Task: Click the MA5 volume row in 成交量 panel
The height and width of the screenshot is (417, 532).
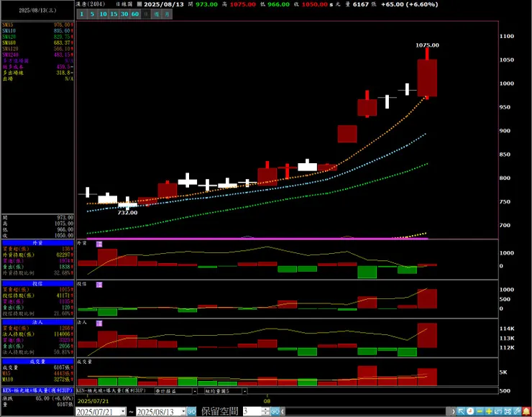Action: 37,373
